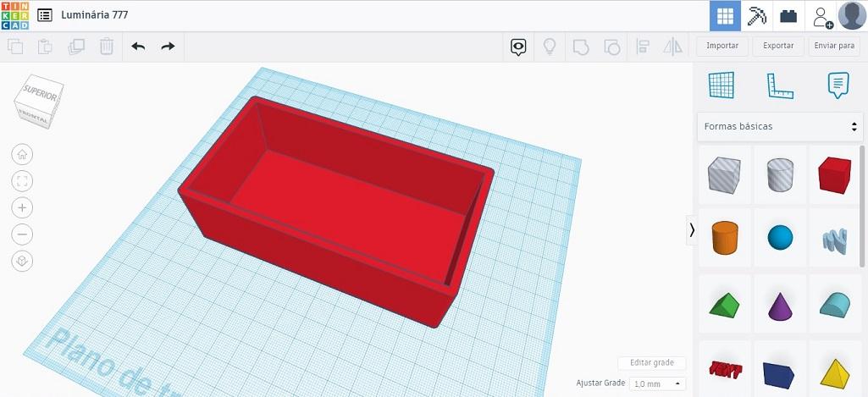Pick the striped Box hole shape
The width and height of the screenshot is (868, 397).
click(724, 174)
